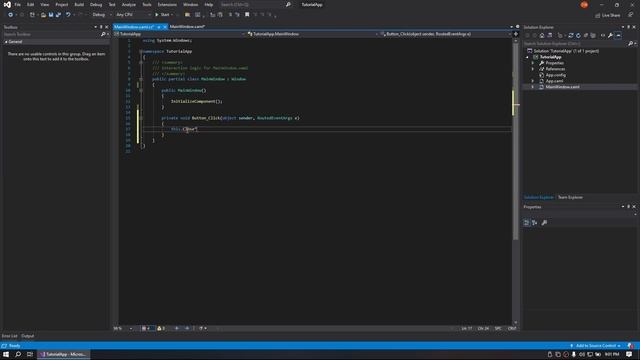Image resolution: width=640 pixels, height=360 pixels.
Task: Click the Search Toolbox input field
Action: 51,34
